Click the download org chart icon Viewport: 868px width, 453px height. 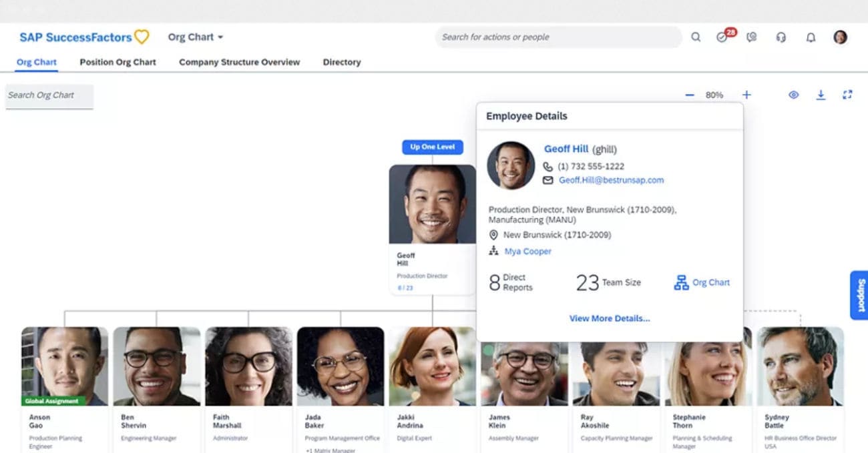coord(821,95)
